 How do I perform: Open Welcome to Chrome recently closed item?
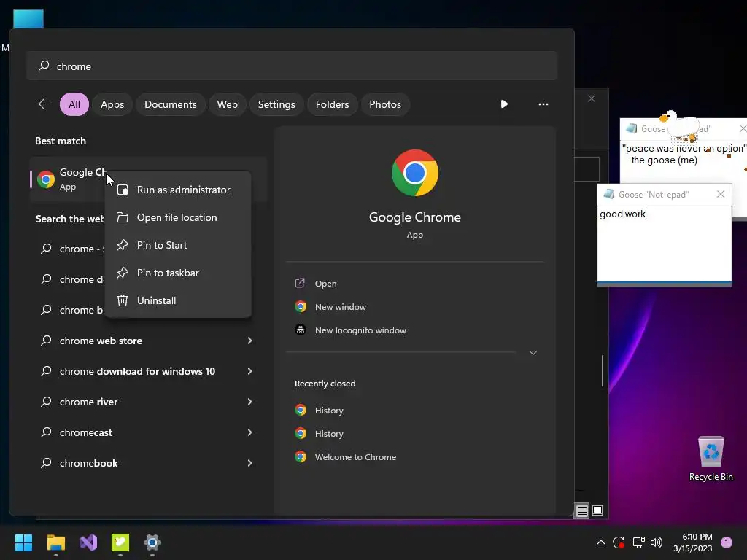pyautogui.click(x=355, y=456)
